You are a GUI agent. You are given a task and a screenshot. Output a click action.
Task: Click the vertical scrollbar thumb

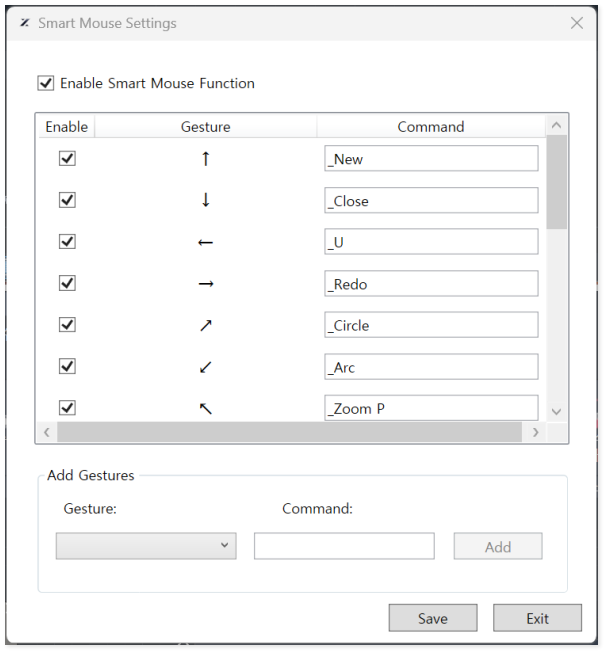[x=557, y=182]
